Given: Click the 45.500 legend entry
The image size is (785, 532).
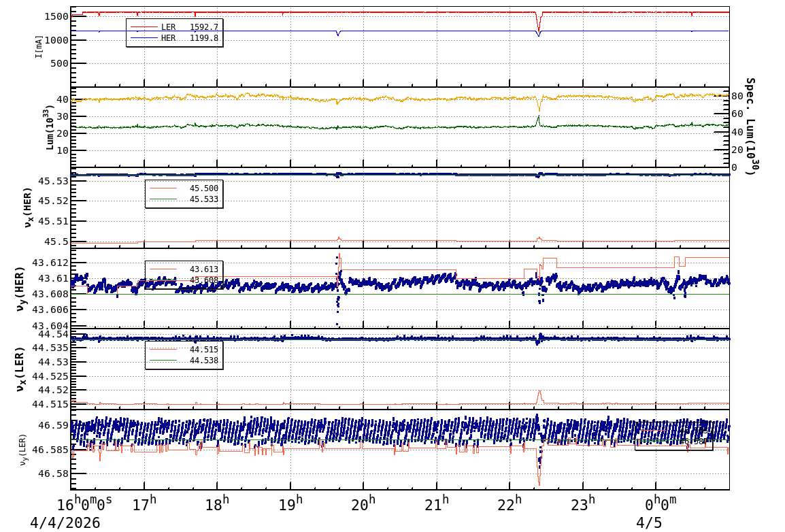Looking at the screenshot, I should click(183, 188).
